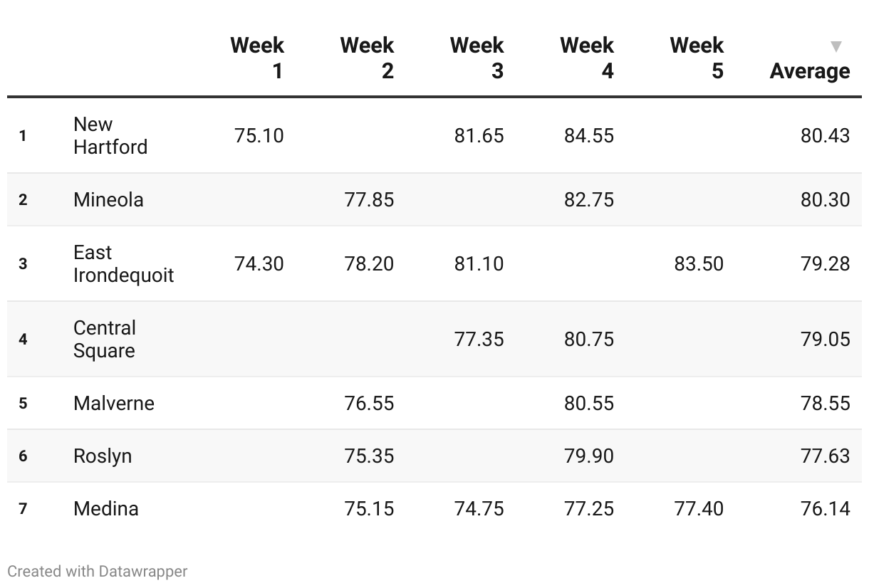Click the sort arrow above Average

[836, 47]
